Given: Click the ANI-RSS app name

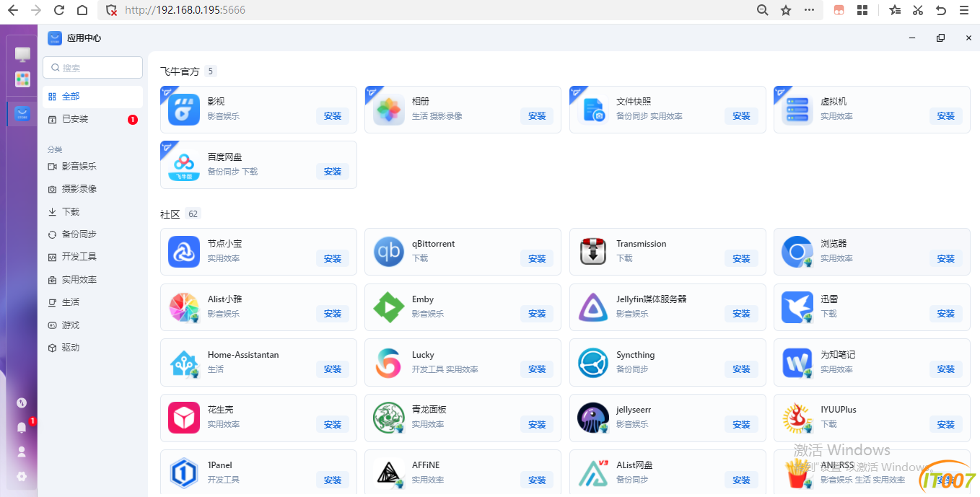Looking at the screenshot, I should click(x=837, y=465).
